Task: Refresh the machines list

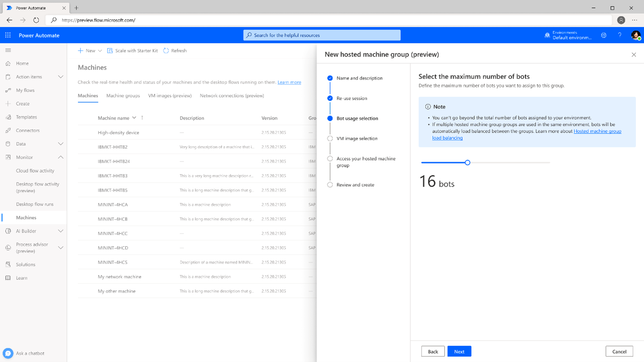Action: tap(175, 50)
